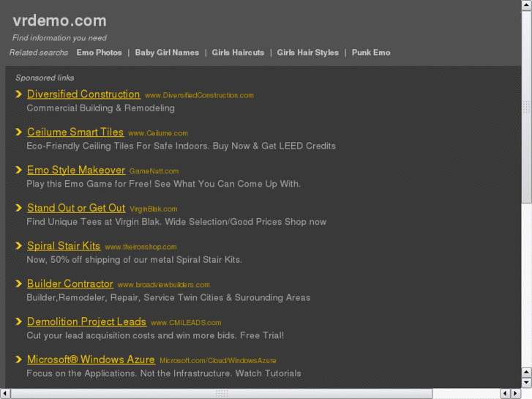Click the Cut your lead acquisition costs text
532x399 pixels.
click(x=155, y=335)
